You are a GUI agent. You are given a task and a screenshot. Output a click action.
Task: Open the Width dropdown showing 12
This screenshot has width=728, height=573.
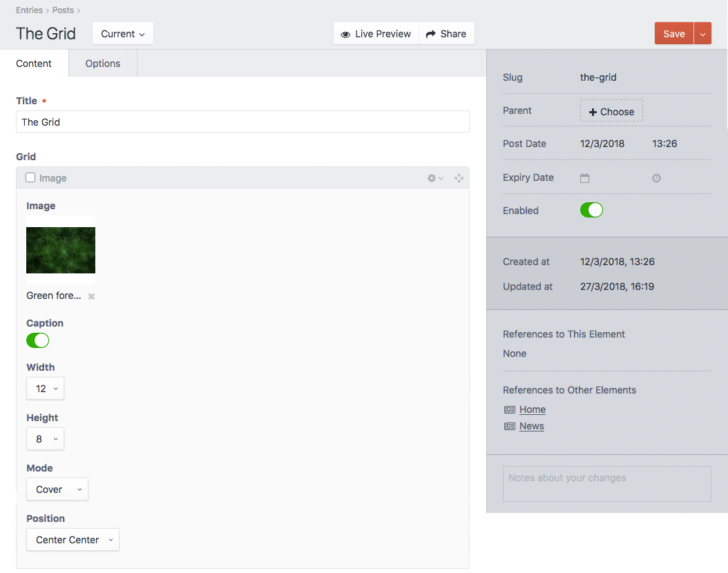point(45,388)
